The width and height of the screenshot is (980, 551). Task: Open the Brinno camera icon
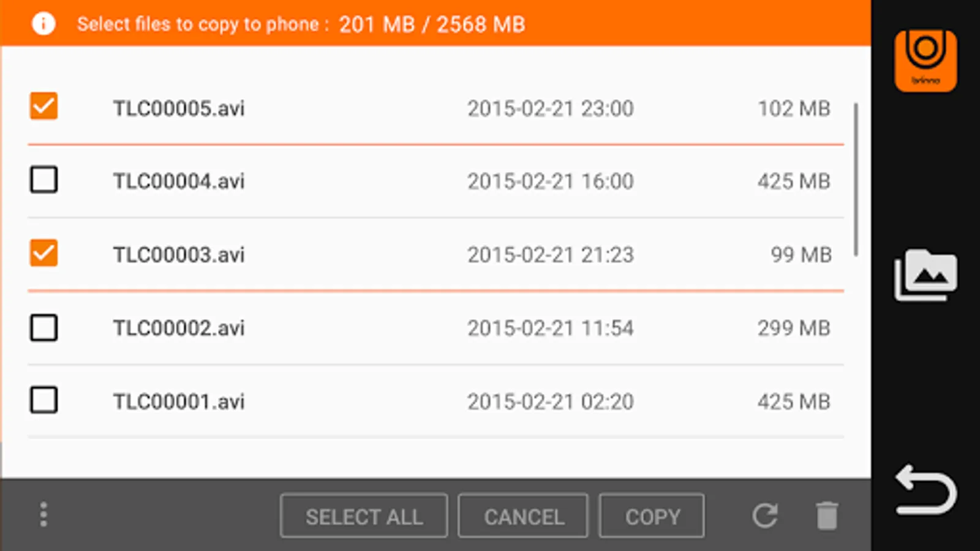click(925, 61)
